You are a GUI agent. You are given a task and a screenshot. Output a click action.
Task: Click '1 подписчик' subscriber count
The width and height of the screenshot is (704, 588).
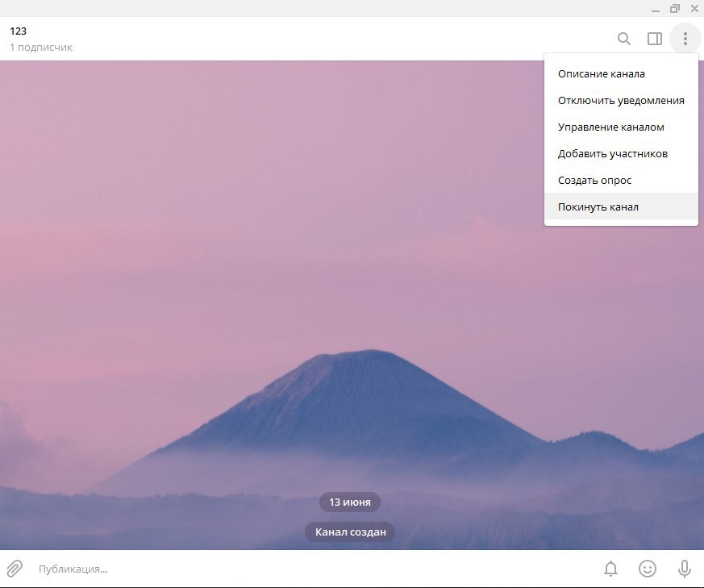(41, 47)
